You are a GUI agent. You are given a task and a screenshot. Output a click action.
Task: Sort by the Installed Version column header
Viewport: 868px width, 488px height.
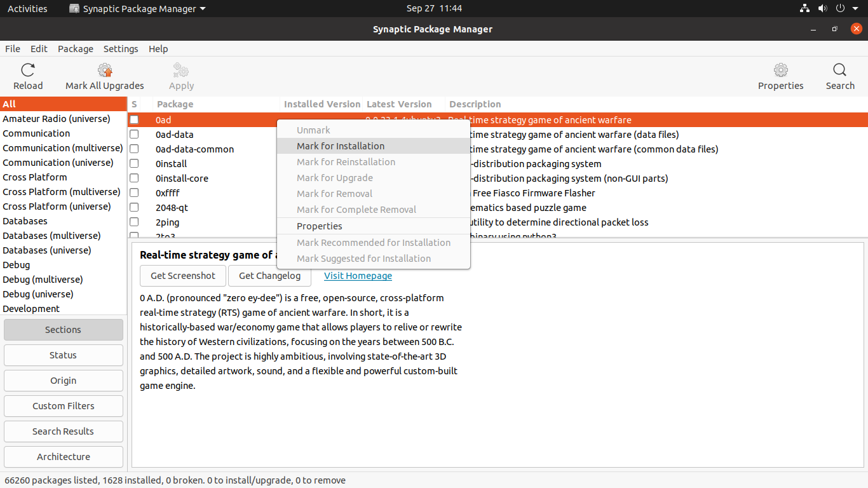tap(322, 104)
